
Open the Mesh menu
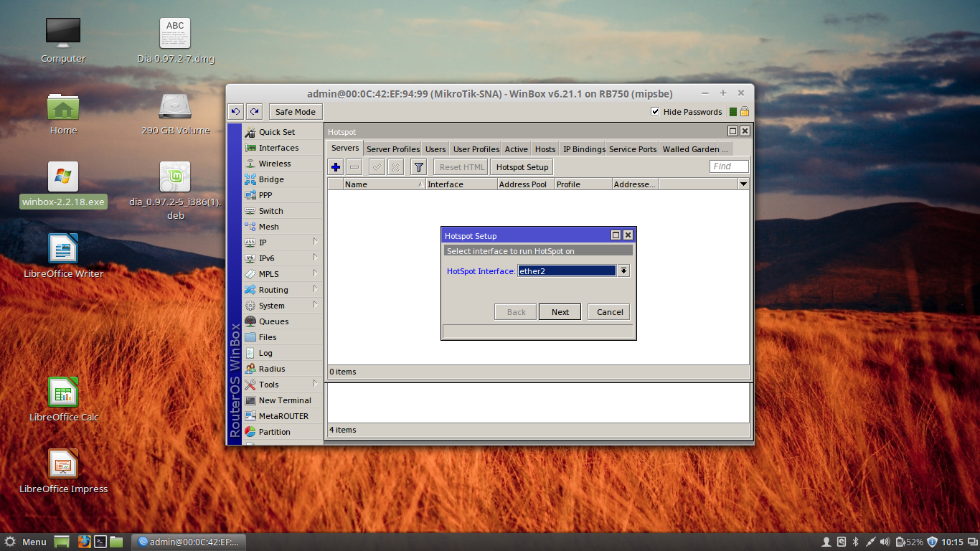[x=283, y=227]
